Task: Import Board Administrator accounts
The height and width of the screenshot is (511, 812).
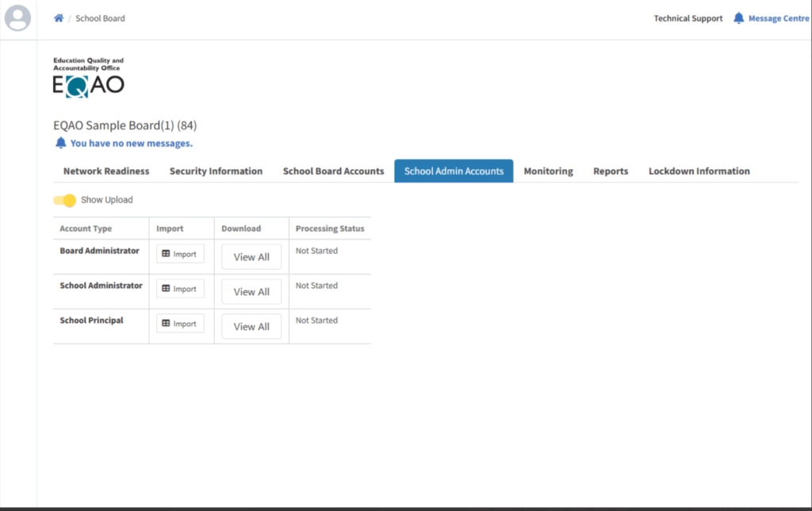Action: 180,254
